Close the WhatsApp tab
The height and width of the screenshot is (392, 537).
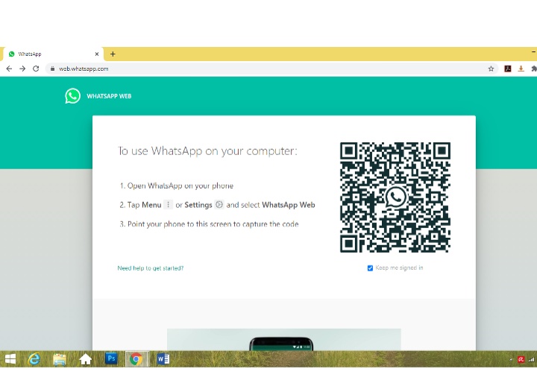pyautogui.click(x=97, y=54)
